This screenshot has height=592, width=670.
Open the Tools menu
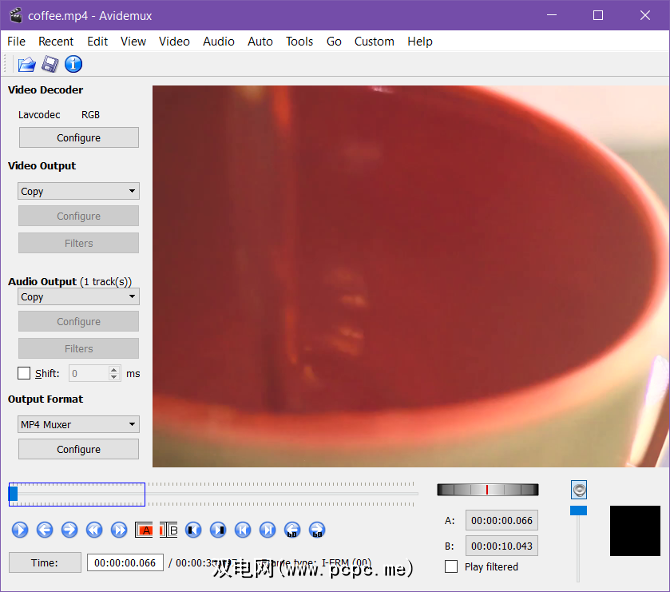tap(299, 41)
